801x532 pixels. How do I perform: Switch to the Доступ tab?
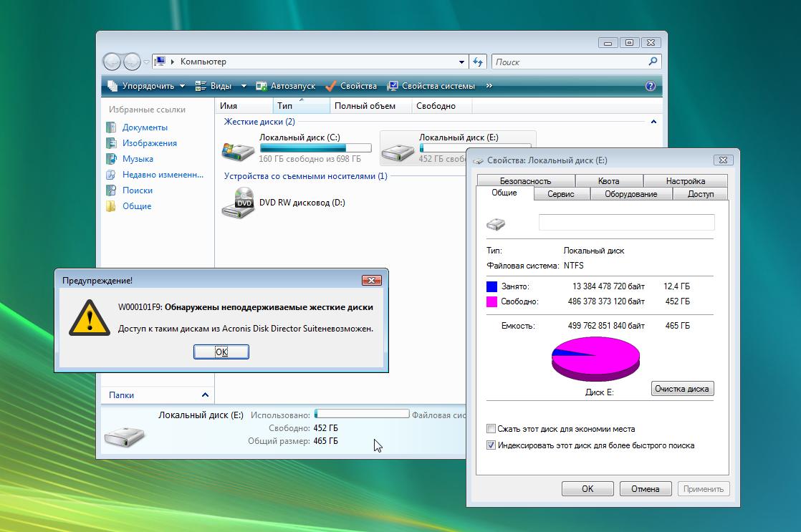coord(701,194)
